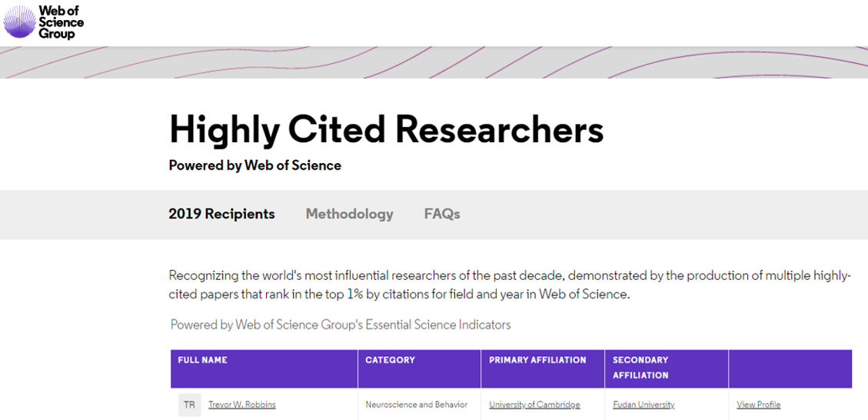Screen dimensions: 868x420
Task: Click the TR initials avatar
Action: (x=190, y=405)
